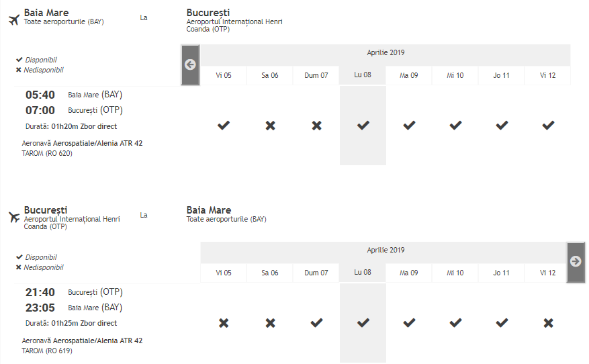Pick Lu 08 date header in return calendar
This screenshot has width=589, height=364.
click(363, 273)
